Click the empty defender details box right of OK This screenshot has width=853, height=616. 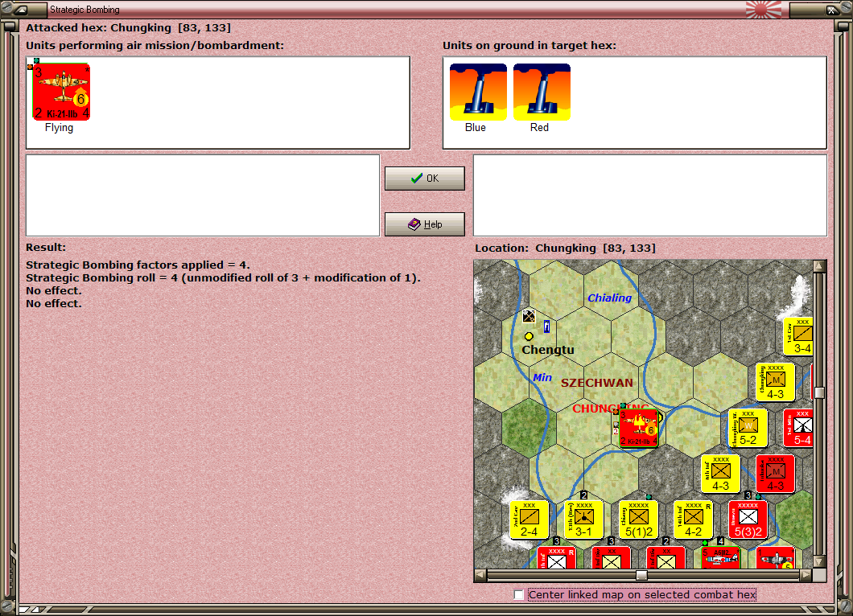click(650, 195)
